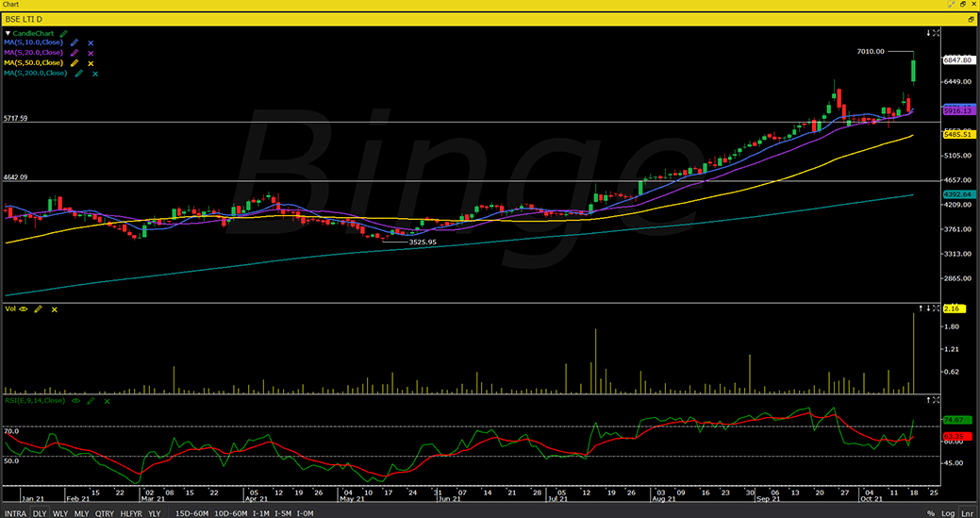Choose the I-5M intraday interval
The width and height of the screenshot is (980, 518).
(283, 513)
